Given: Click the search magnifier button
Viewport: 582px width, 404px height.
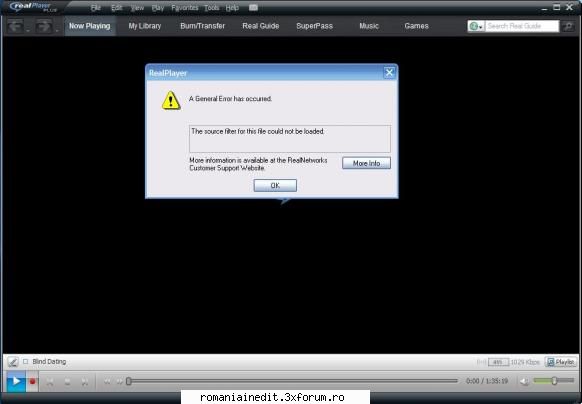Looking at the screenshot, I should [x=568, y=26].
